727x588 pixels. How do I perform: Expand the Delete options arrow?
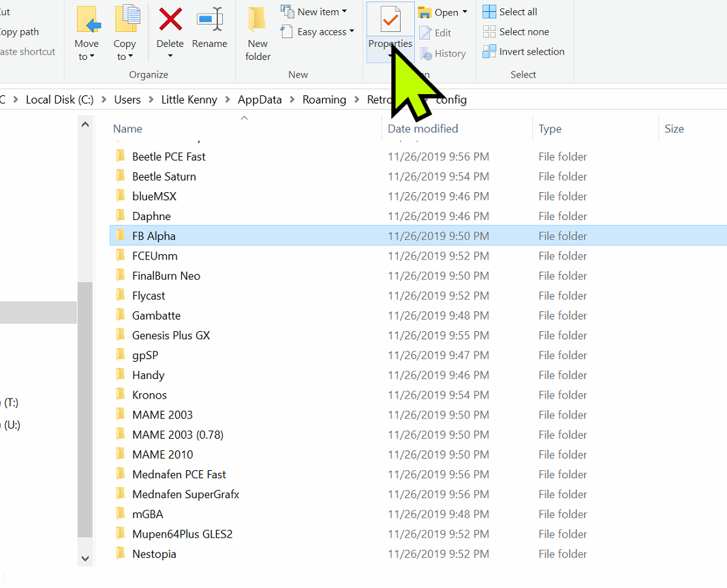170,56
